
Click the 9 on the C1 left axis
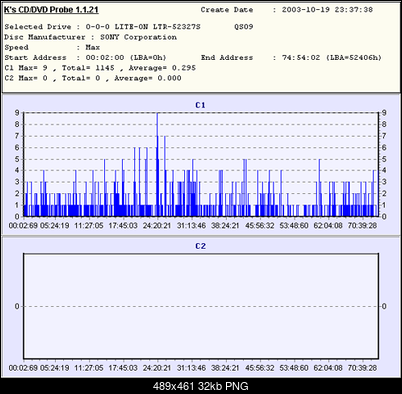click(17, 113)
